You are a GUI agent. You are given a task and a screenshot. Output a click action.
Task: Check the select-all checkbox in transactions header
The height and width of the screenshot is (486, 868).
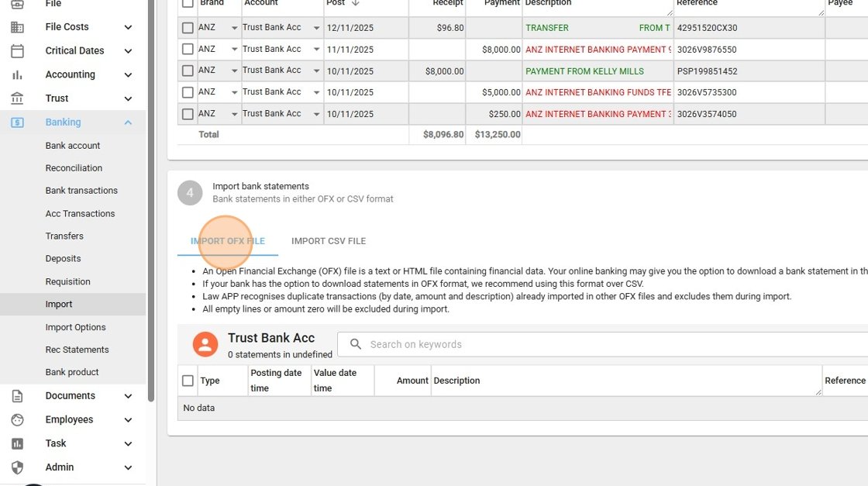187,3
